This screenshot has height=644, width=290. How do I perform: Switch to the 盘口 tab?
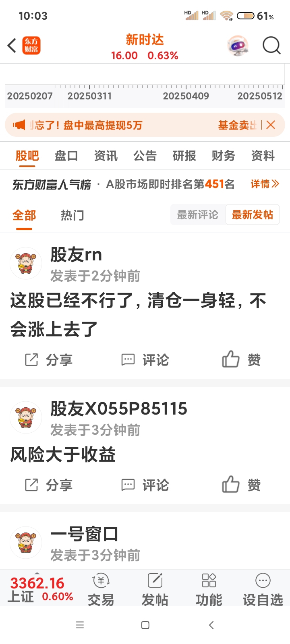[66, 156]
